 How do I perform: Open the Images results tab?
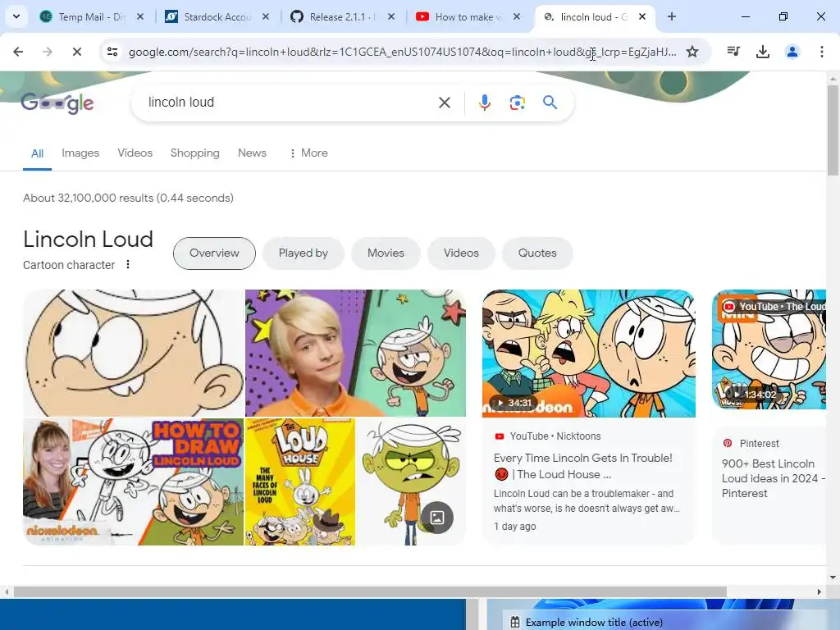click(x=80, y=153)
